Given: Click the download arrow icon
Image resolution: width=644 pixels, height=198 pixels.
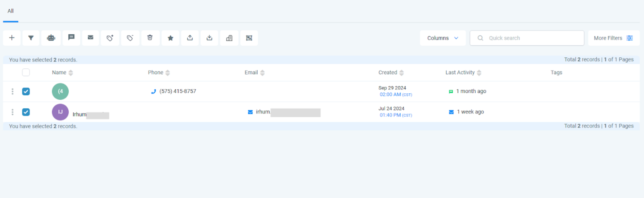Looking at the screenshot, I should (x=209, y=38).
